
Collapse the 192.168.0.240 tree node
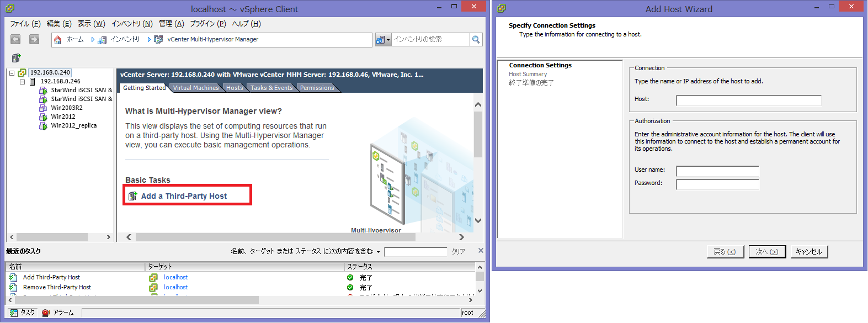click(12, 73)
